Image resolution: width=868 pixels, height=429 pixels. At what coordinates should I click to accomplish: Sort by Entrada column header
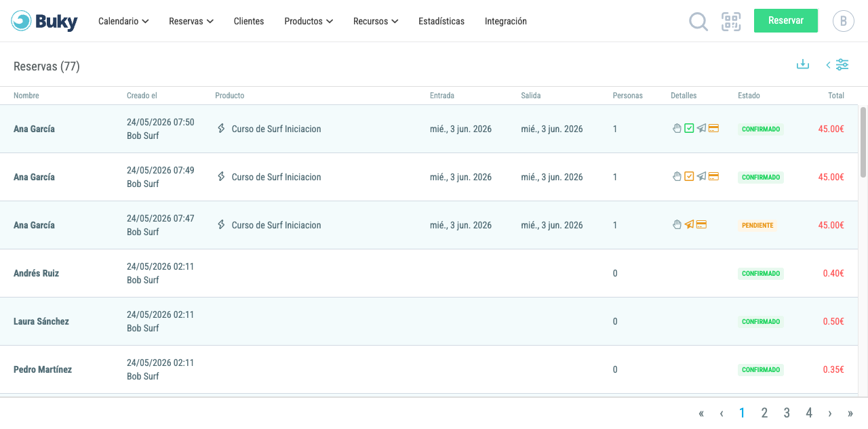[x=442, y=96]
